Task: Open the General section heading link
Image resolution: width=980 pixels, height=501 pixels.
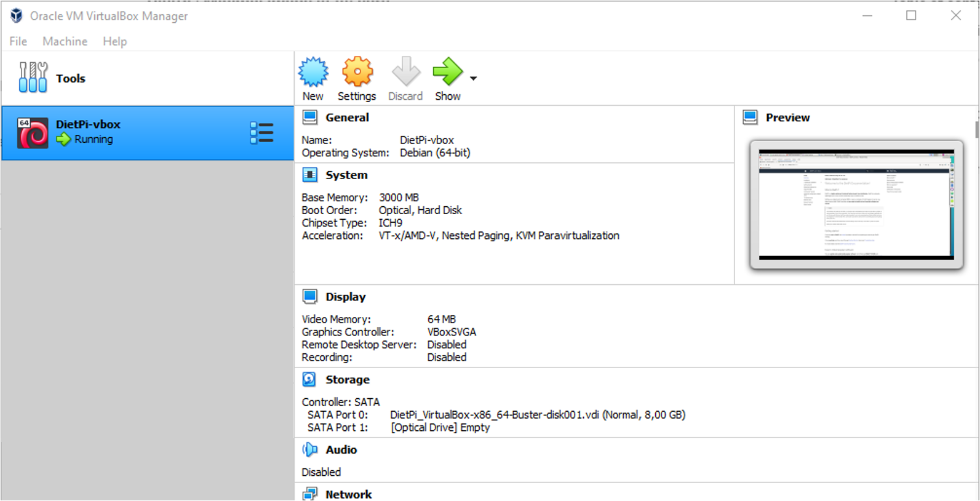Action: click(x=347, y=118)
